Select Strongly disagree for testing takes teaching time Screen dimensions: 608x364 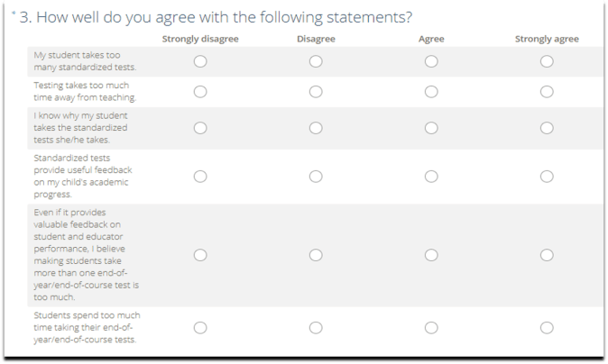200,92
